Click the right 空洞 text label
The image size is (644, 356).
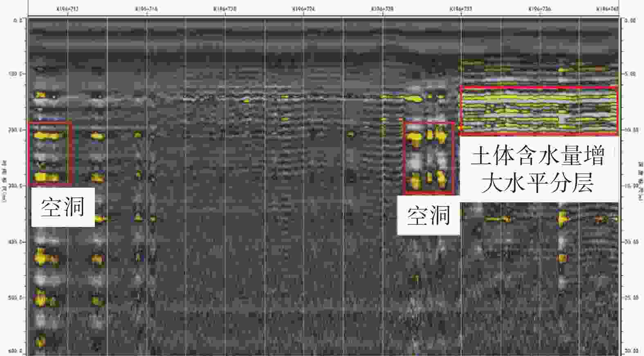tap(429, 215)
